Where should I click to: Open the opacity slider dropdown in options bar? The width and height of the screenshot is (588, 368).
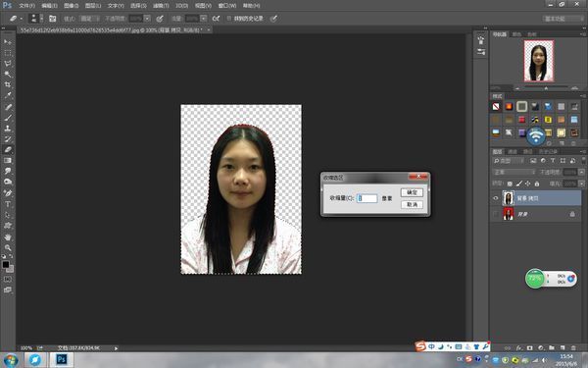(148, 19)
